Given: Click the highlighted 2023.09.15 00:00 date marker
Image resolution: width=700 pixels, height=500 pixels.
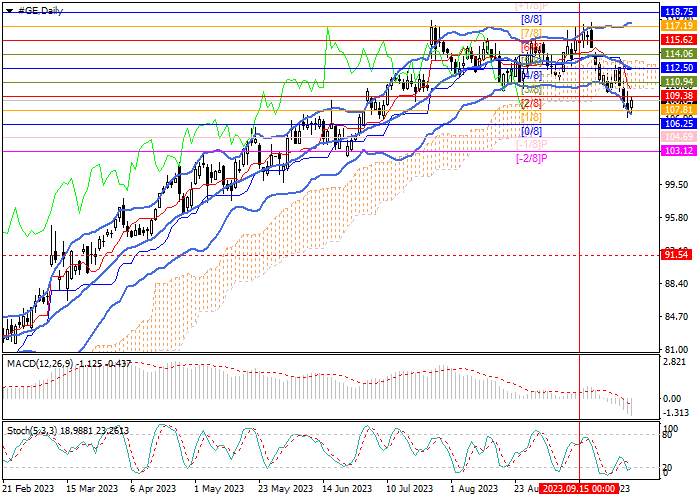Looking at the screenshot, I should (579, 488).
